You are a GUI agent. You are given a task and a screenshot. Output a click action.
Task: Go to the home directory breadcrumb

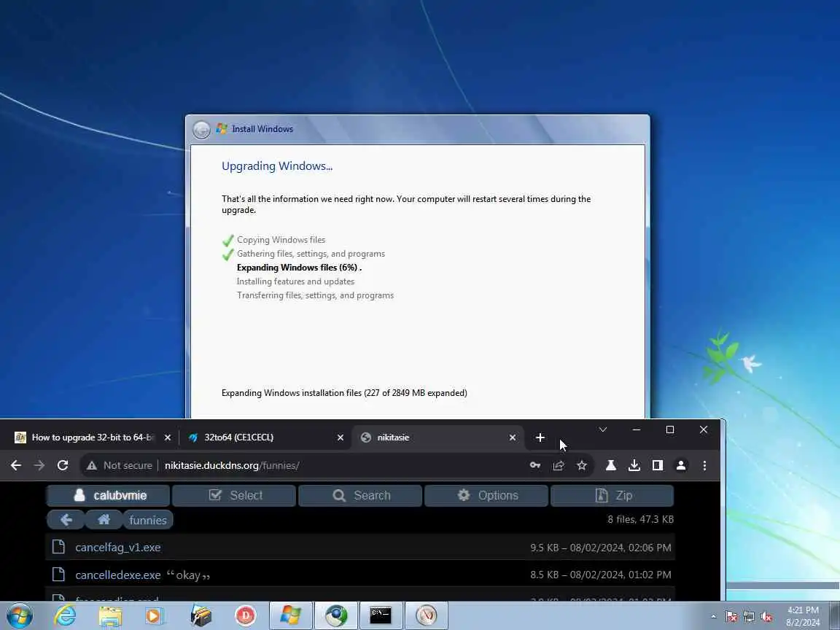click(104, 520)
